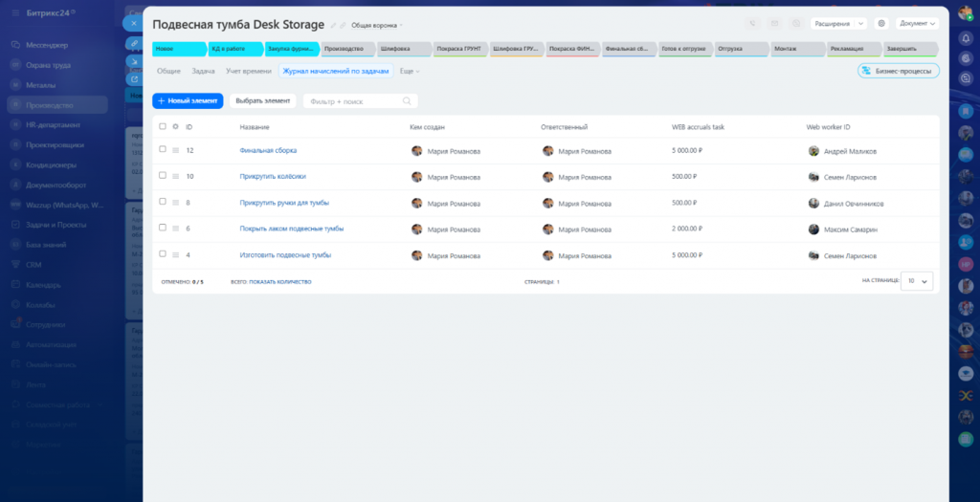Screen dimensions: 980x502
Task: Open Прикрутить колёсики link
Action: [273, 177]
